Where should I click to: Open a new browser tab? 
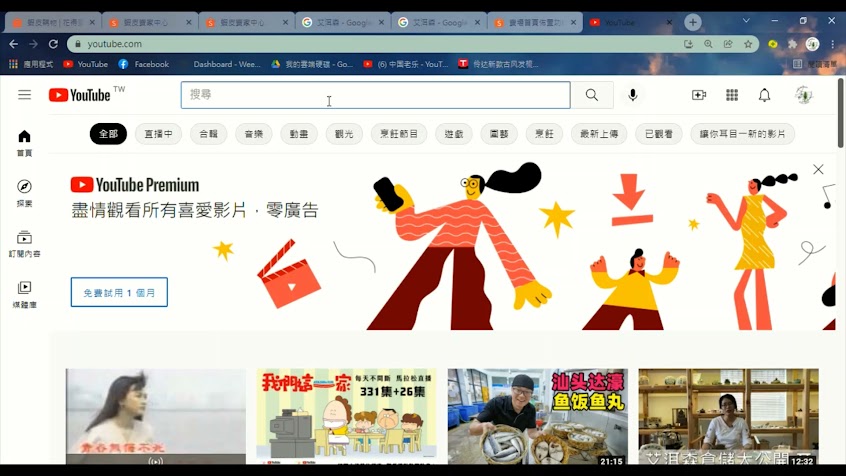pos(693,22)
